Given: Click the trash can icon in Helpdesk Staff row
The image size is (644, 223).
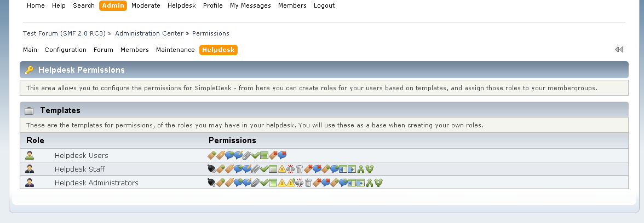Looking at the screenshot, I should [300, 169].
